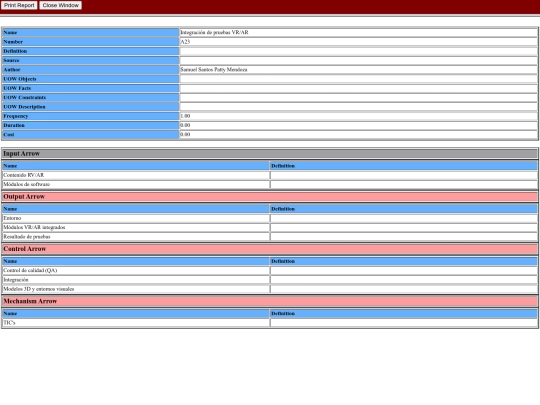Click the Number value A23
This screenshot has height=405, width=540.
click(x=185, y=42)
